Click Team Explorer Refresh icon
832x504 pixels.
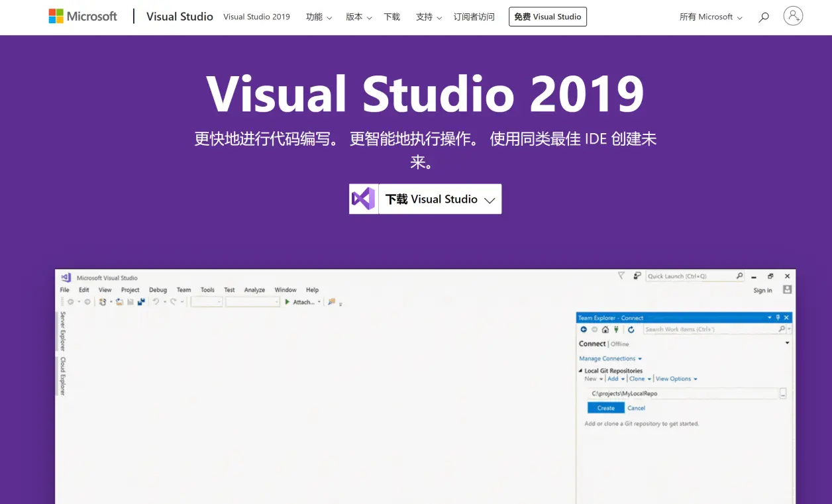tap(631, 329)
